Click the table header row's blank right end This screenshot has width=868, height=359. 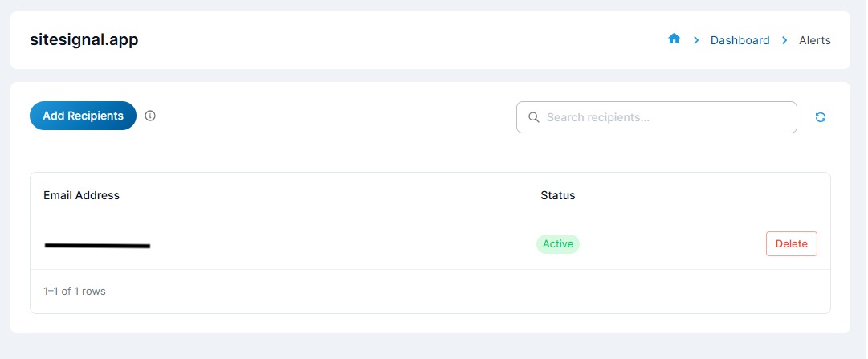tap(723, 195)
